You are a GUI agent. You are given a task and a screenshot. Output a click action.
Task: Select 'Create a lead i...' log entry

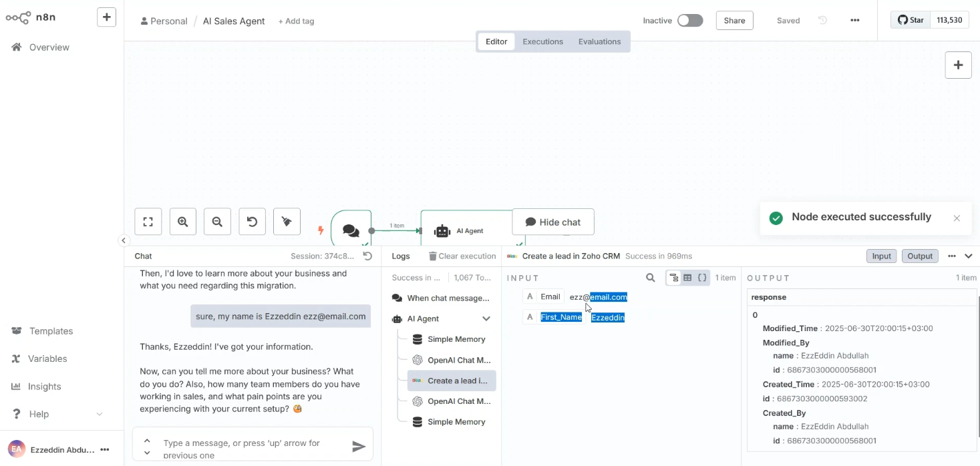point(452,381)
